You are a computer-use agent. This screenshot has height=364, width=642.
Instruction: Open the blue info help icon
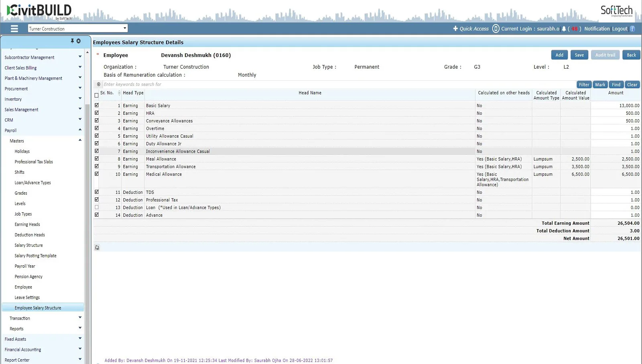tap(632, 29)
